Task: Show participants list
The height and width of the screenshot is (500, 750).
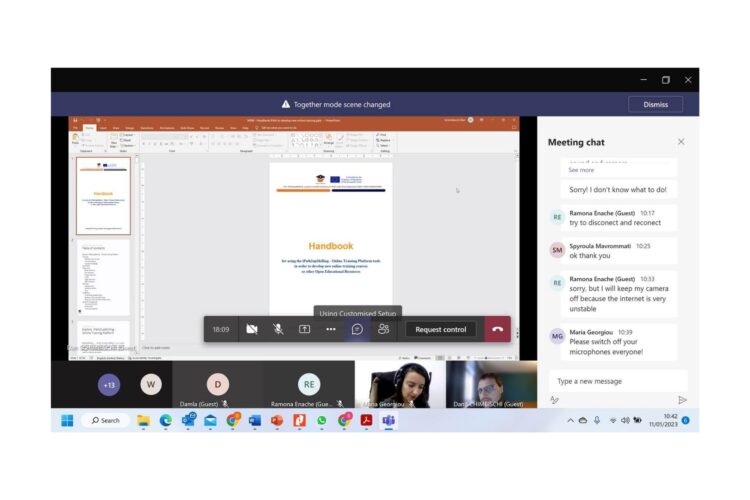Action: pos(383,329)
